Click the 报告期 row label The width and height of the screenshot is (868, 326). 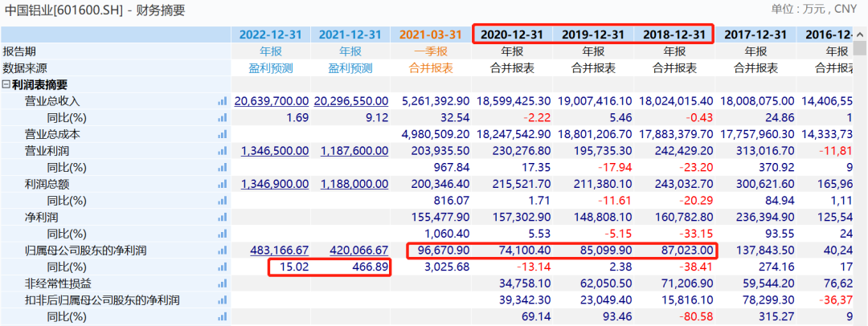tap(19, 51)
